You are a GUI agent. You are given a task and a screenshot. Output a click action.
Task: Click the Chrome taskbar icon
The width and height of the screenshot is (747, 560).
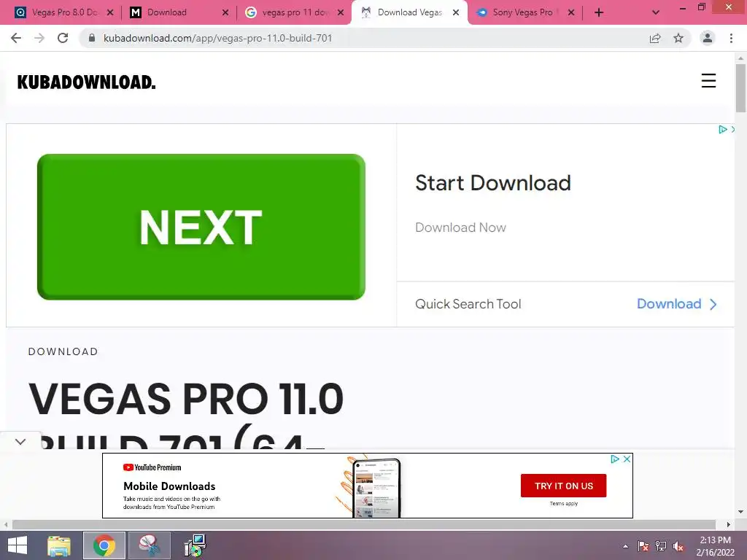(104, 545)
